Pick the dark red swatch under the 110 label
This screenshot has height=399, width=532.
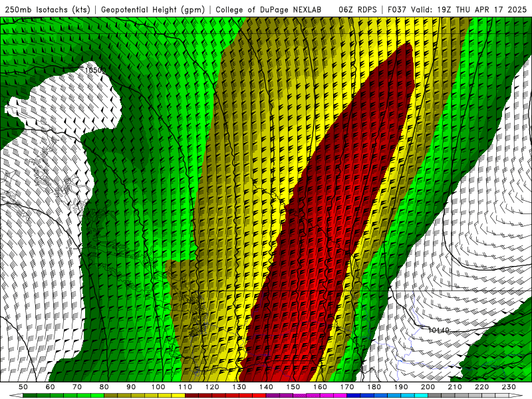tap(192, 396)
